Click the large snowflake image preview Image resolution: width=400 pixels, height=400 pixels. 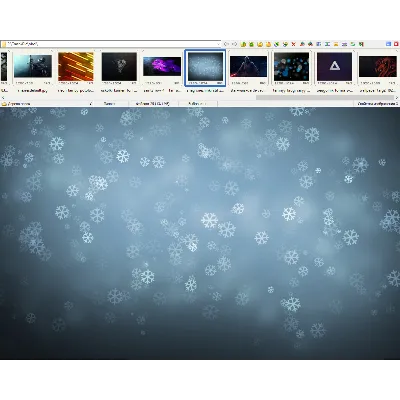200,233
